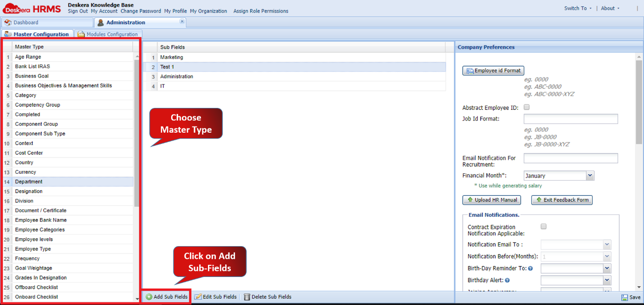Click the Delete Sub Fields trash icon
This screenshot has width=644, height=305.
coord(247,296)
